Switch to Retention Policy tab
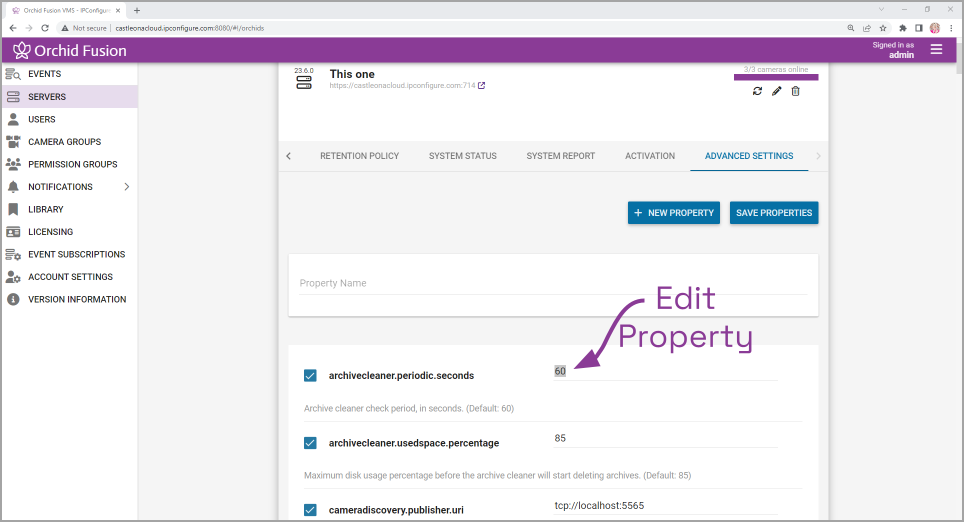The width and height of the screenshot is (964, 522). coord(360,156)
